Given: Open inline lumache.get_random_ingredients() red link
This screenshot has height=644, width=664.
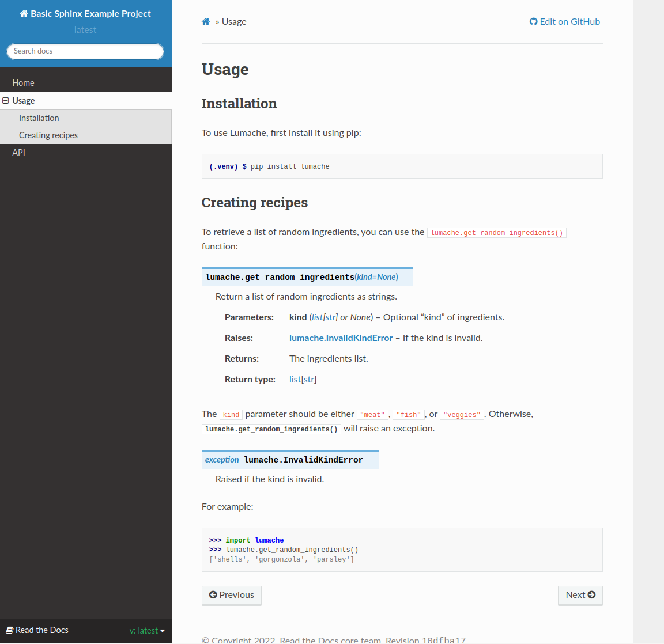Looking at the screenshot, I should (x=497, y=233).
